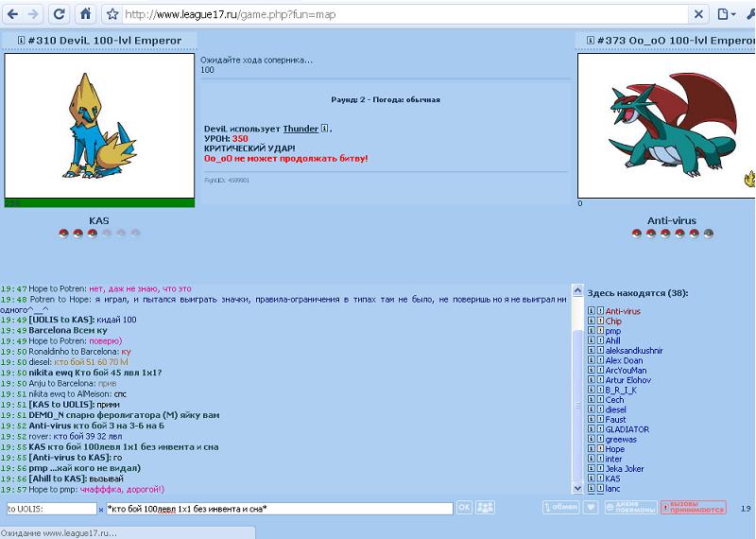Screen dimensions: 756x539
Task: Click the browser Forward arrow
Action: [33, 14]
